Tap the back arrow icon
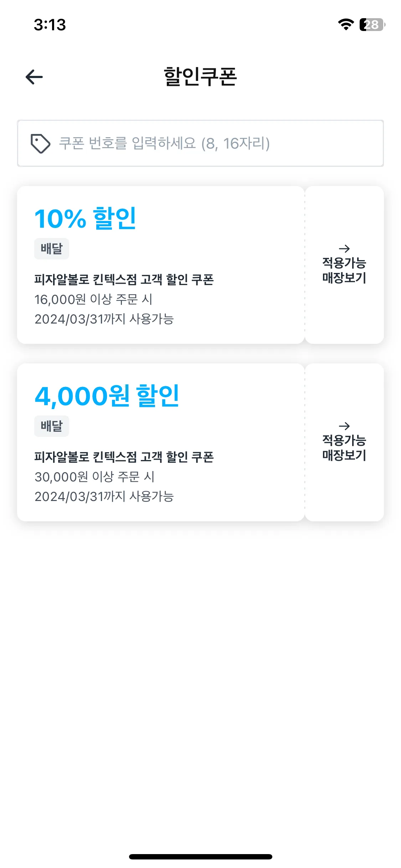This screenshot has width=401, height=868. (x=34, y=77)
